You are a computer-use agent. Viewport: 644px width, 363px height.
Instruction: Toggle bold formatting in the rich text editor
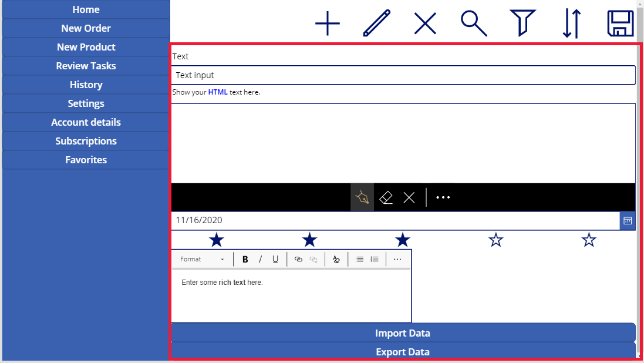[245, 259]
